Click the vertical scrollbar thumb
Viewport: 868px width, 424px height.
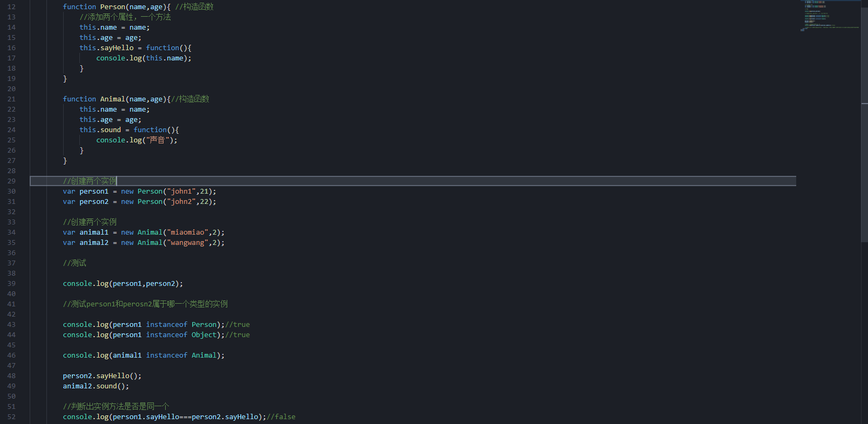[x=864, y=125]
